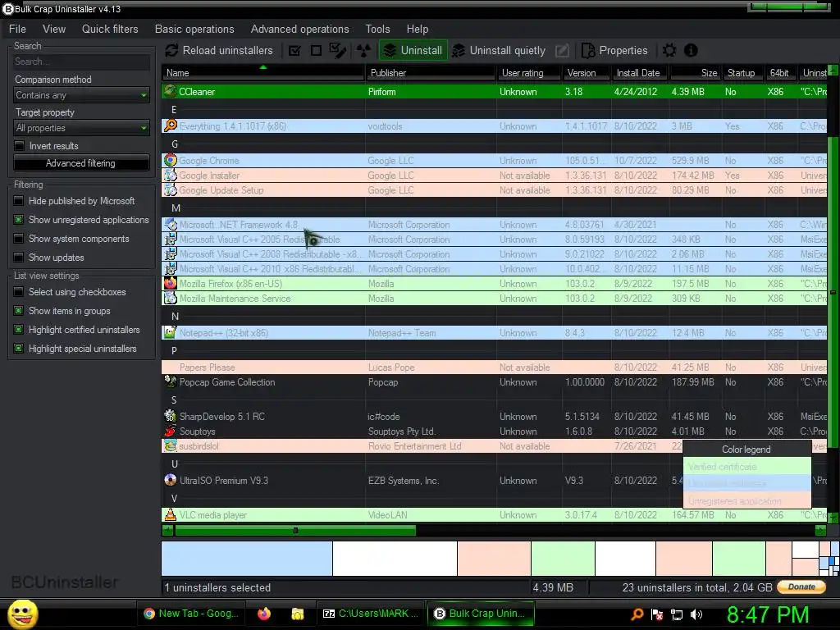The image size is (840, 630).
Task: Open the Comparison method Contains any dropdown
Action: (x=81, y=95)
